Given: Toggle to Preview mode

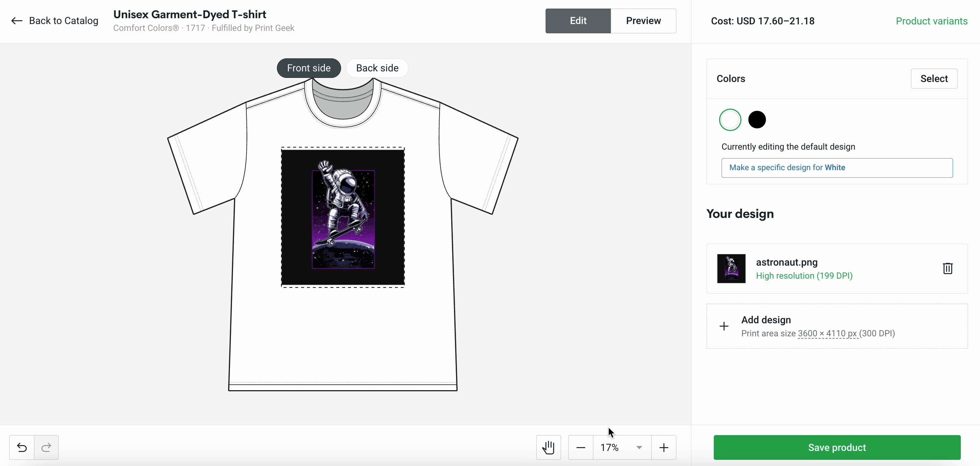Looking at the screenshot, I should 644,21.
